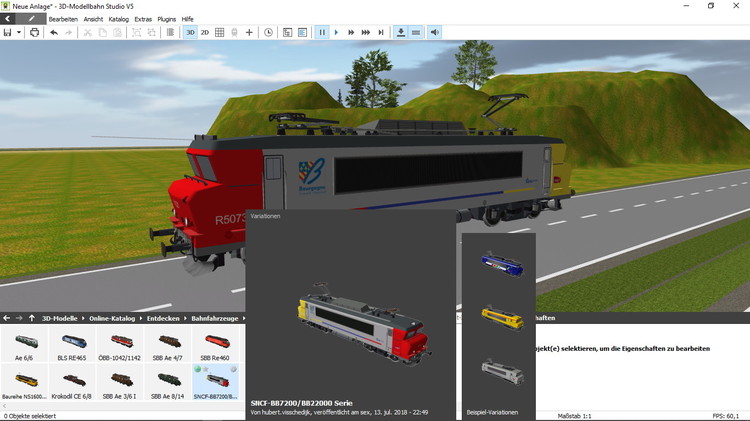
Task: Toggle favorite star on SNCF-BB7200 tile
Action: point(206,369)
